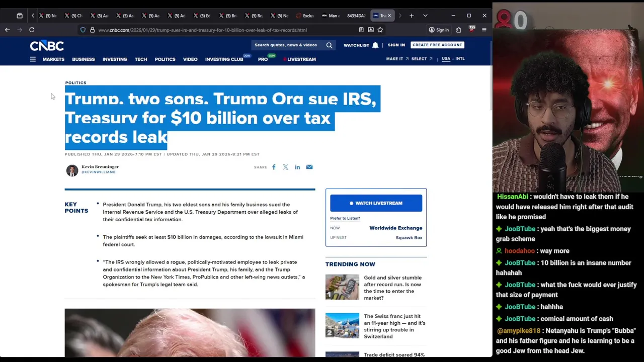Open the PRO menu item
This screenshot has height=362, width=644.
click(263, 59)
